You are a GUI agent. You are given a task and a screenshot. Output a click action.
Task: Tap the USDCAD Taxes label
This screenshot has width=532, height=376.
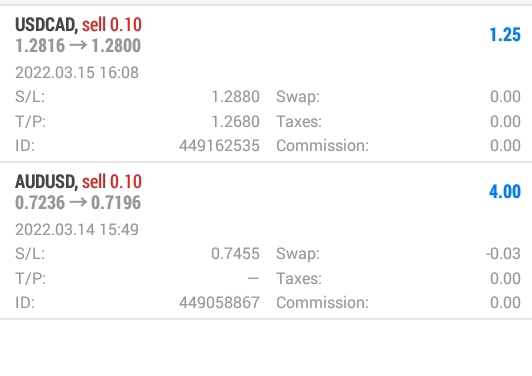299,121
